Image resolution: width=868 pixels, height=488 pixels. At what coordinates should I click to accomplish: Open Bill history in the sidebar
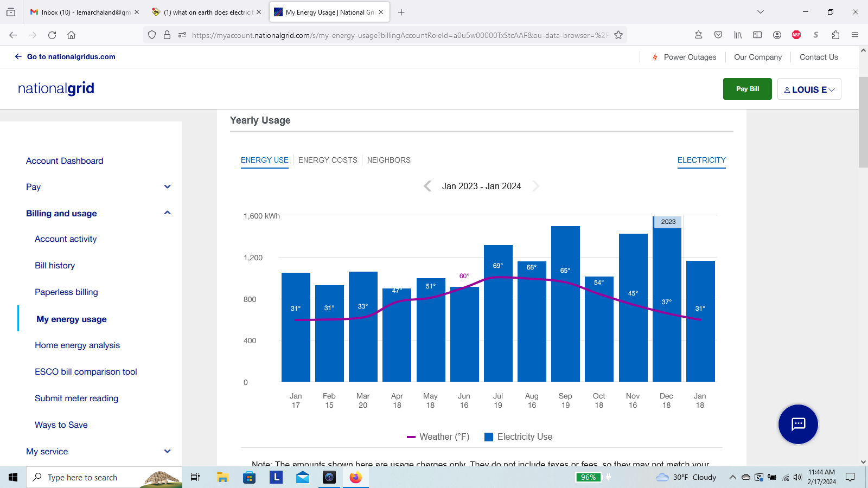(55, 265)
